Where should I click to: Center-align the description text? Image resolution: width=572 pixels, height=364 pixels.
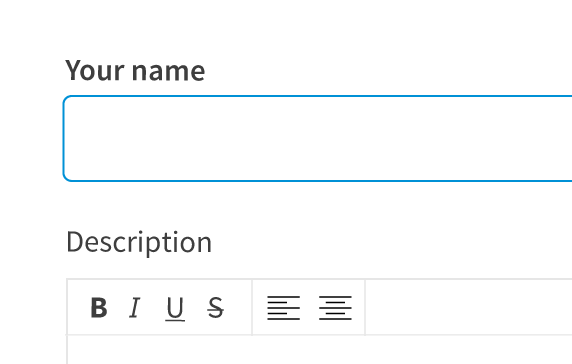pyautogui.click(x=335, y=308)
